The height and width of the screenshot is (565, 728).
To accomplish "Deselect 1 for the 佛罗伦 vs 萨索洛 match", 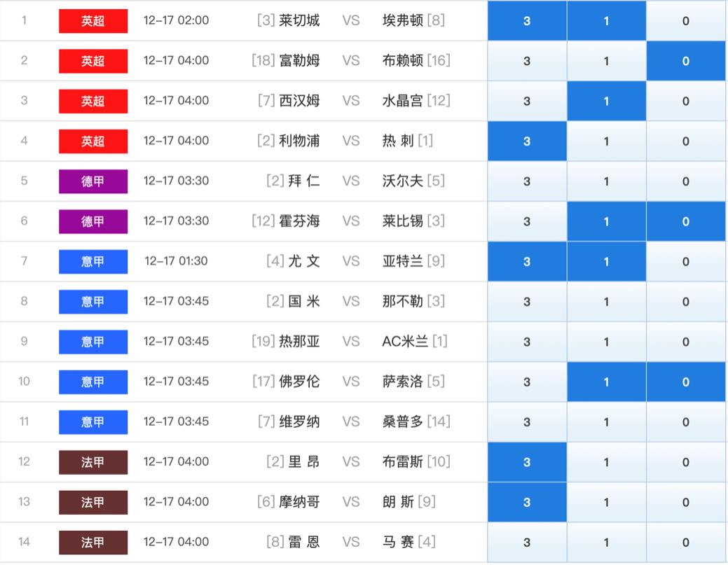I will (606, 382).
